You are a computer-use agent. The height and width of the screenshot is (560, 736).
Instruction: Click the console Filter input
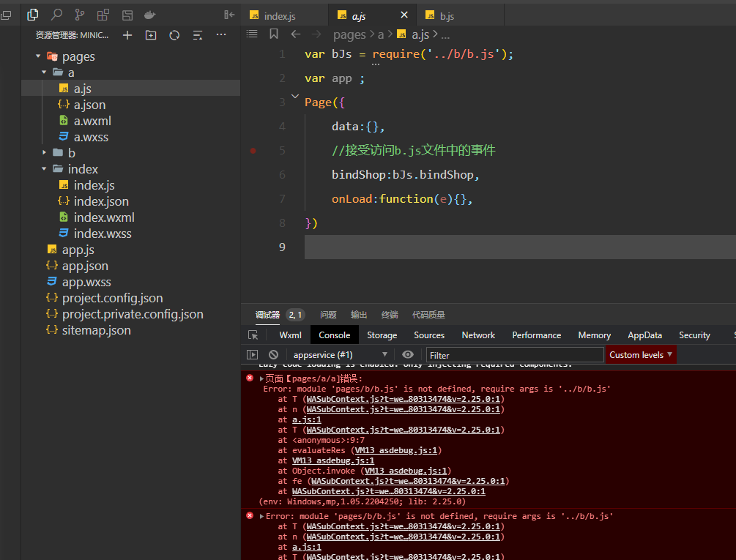coord(514,355)
